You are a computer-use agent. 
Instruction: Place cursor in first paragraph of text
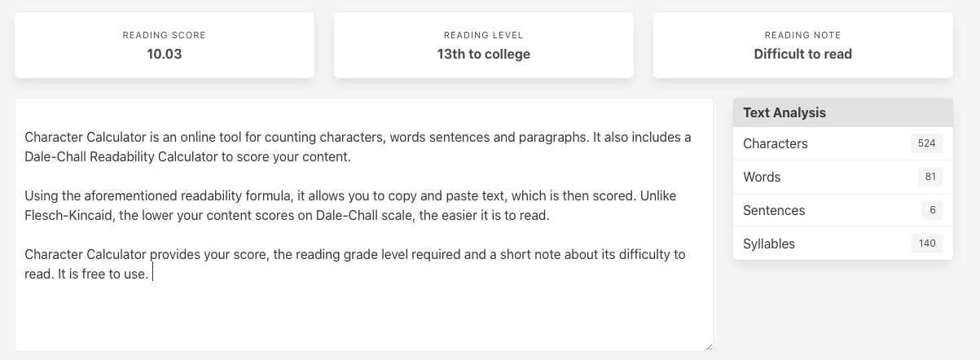click(x=326, y=138)
